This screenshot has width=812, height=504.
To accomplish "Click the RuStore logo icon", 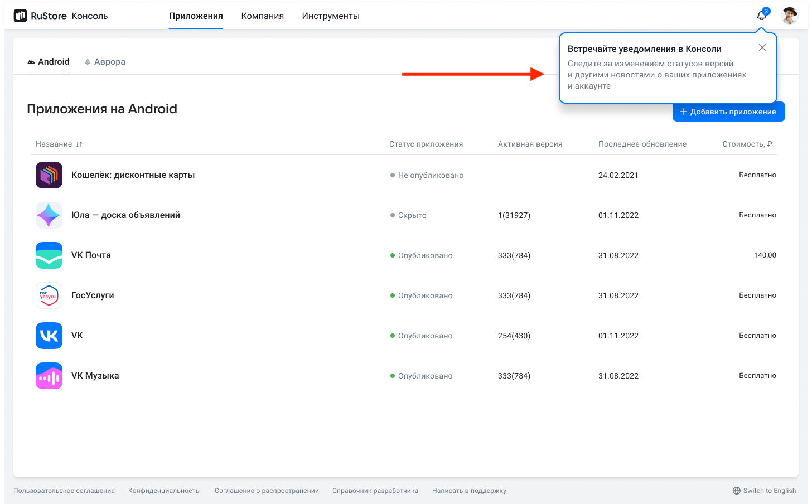I will tap(21, 16).
